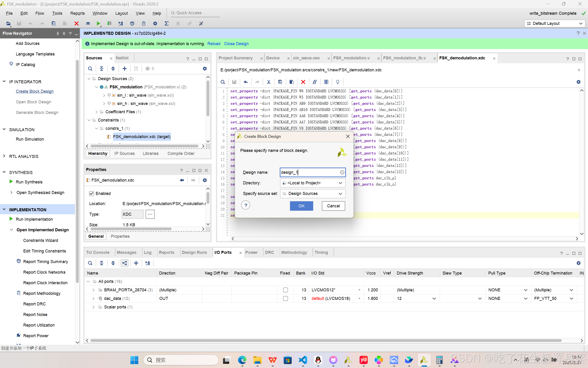This screenshot has height=368, width=588.
Task: Open Sources panel settings gear
Action: tap(205, 69)
